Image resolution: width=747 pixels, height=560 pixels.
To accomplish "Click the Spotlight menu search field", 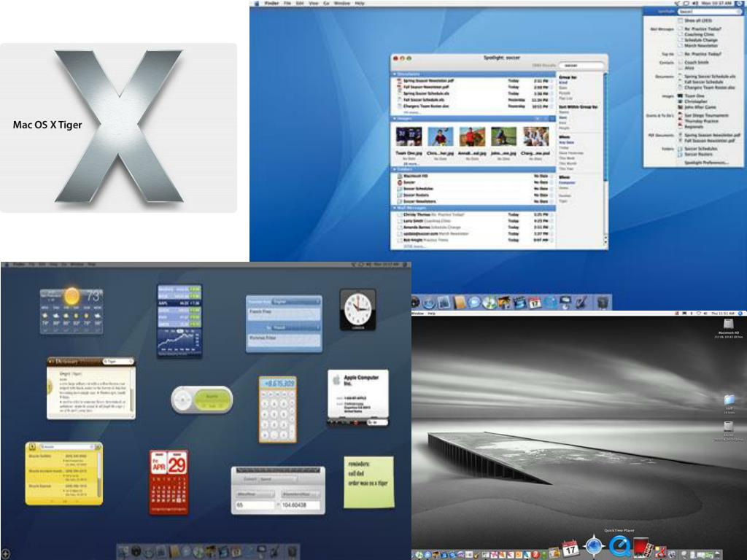I will point(709,12).
